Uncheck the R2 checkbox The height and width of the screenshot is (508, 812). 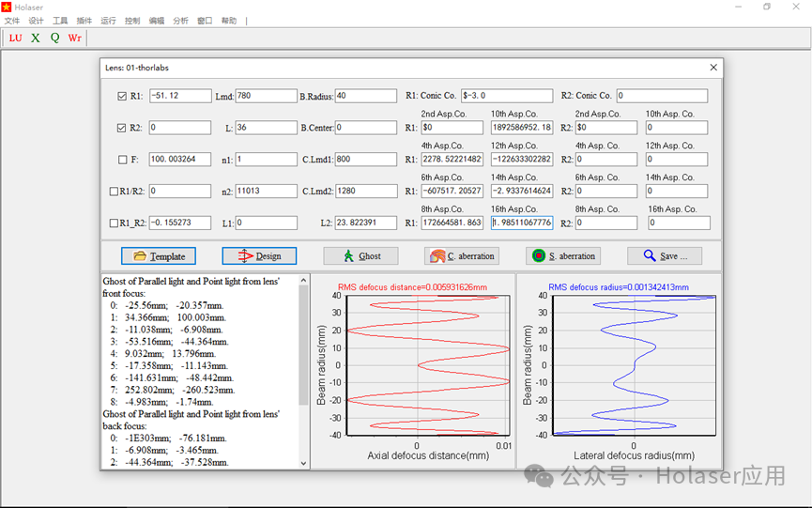(x=122, y=128)
